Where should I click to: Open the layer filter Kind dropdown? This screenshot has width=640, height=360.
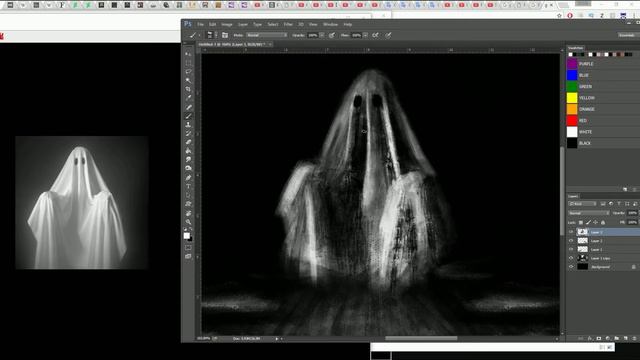coord(582,204)
